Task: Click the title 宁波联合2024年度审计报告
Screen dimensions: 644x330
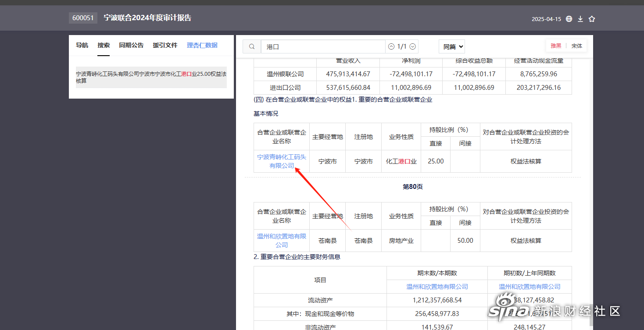Action: pos(147,18)
